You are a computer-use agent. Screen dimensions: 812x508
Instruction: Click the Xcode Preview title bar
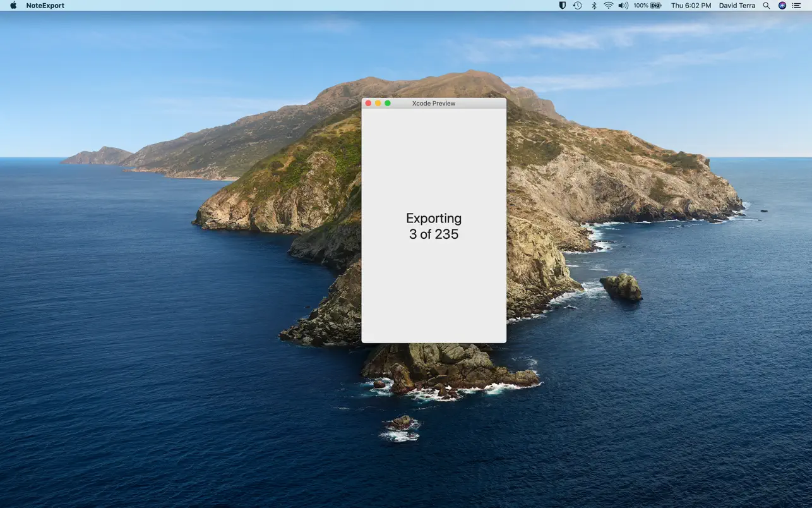point(433,103)
